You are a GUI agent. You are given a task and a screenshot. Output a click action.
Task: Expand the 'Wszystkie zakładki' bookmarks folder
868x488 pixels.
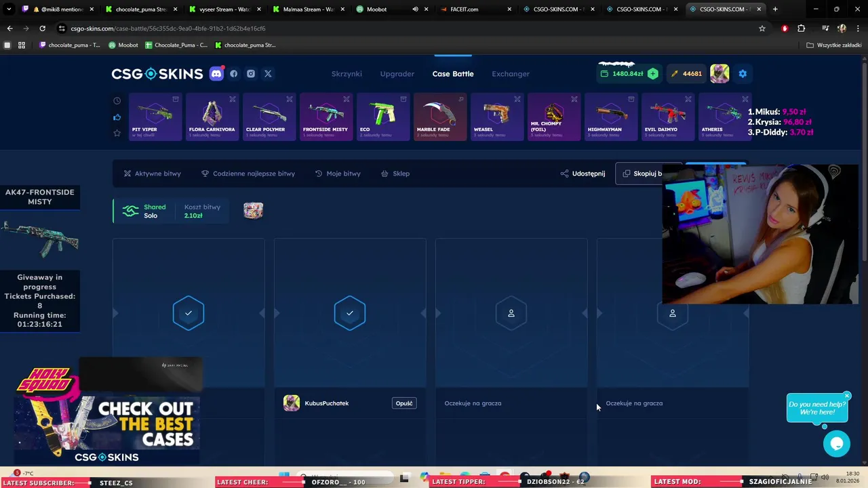[x=833, y=45]
